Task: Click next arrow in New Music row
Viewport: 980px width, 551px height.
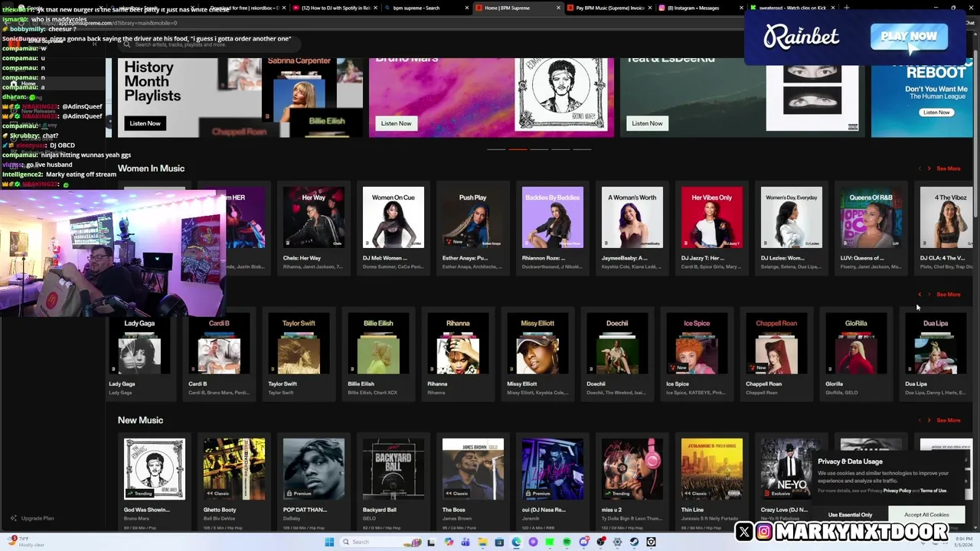Action: (x=929, y=420)
